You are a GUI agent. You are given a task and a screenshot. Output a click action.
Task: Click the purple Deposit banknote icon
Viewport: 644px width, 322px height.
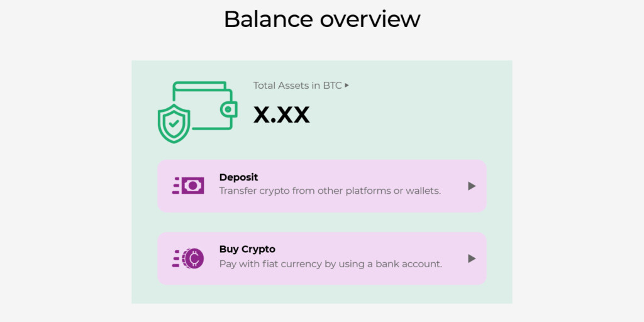pos(192,186)
